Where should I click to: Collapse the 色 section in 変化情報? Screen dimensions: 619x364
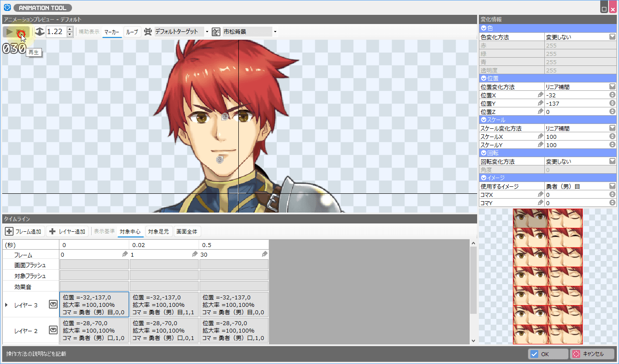pos(484,28)
